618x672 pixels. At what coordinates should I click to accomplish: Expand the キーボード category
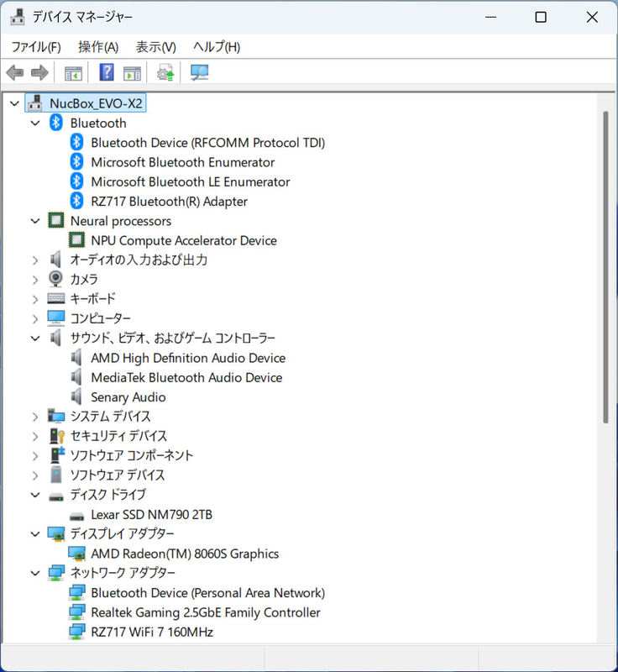(x=35, y=299)
